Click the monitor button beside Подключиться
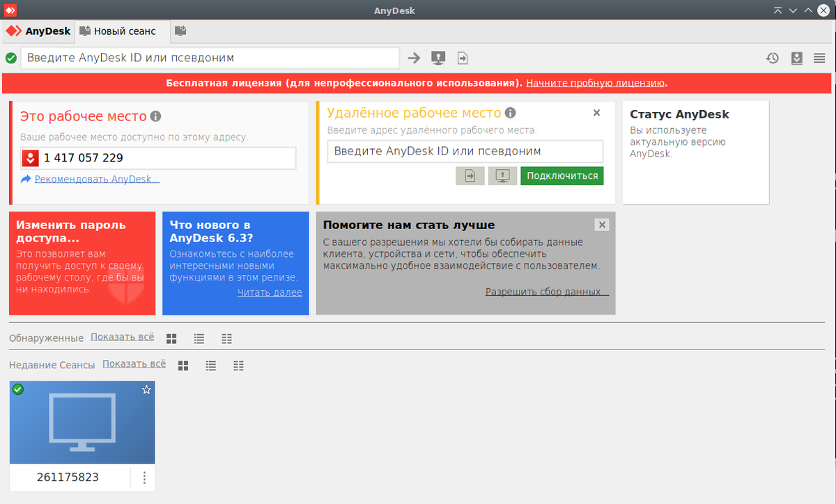The width and height of the screenshot is (836, 504). tap(502, 176)
